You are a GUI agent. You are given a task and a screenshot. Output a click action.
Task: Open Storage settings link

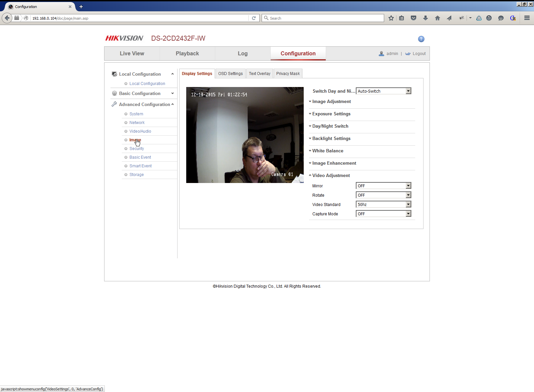coord(137,175)
